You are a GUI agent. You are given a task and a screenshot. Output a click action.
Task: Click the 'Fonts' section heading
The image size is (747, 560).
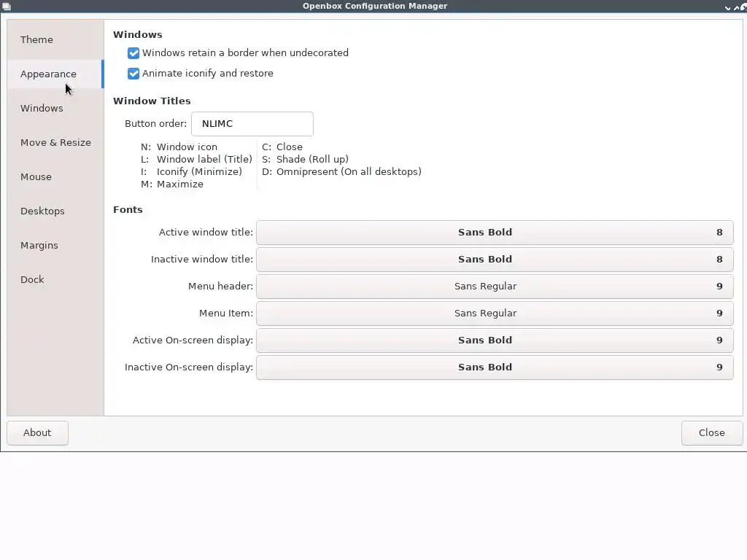[128, 210]
